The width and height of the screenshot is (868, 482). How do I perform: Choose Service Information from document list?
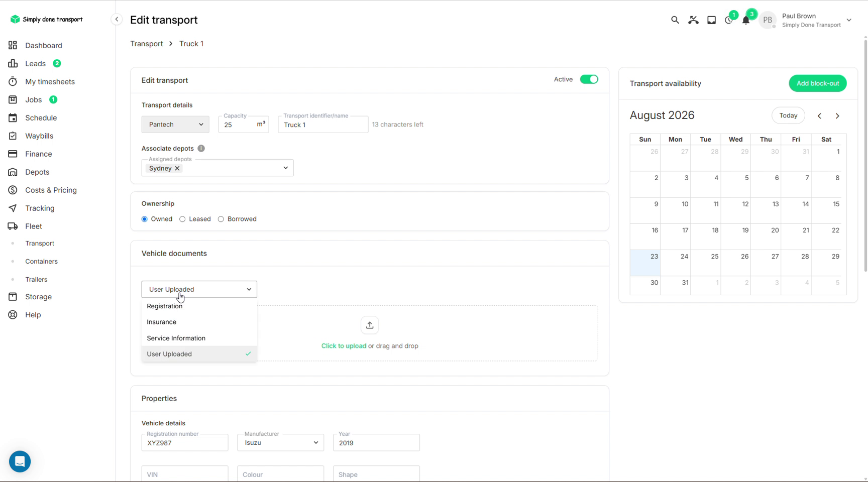(x=199, y=338)
